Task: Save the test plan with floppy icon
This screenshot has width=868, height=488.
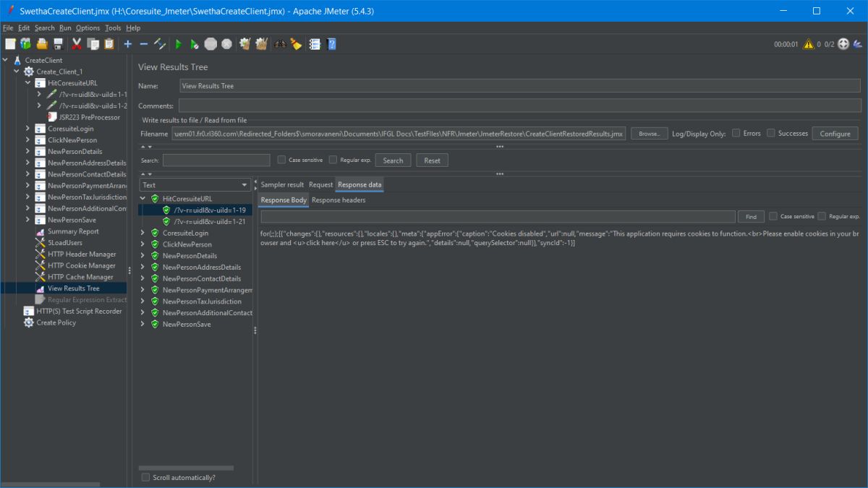Action: pos(58,44)
